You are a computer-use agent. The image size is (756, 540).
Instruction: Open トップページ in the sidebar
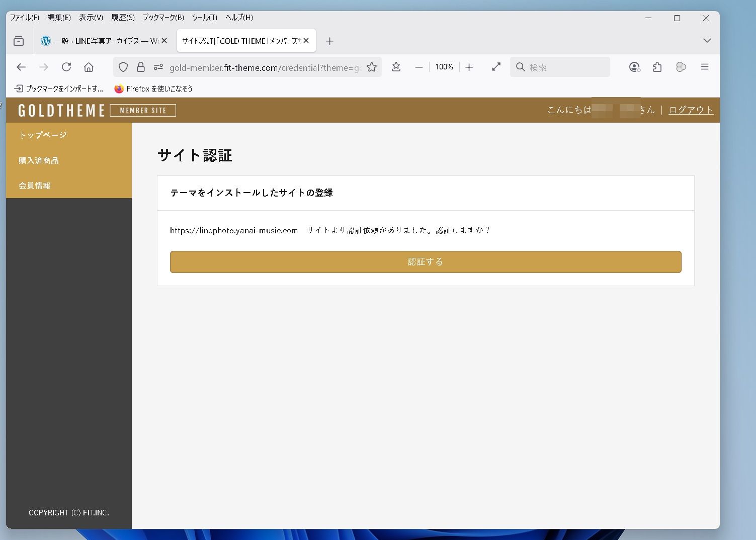tap(69, 135)
